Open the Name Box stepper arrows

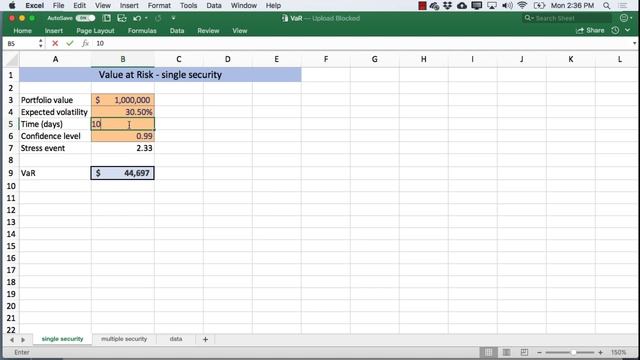tap(40, 43)
